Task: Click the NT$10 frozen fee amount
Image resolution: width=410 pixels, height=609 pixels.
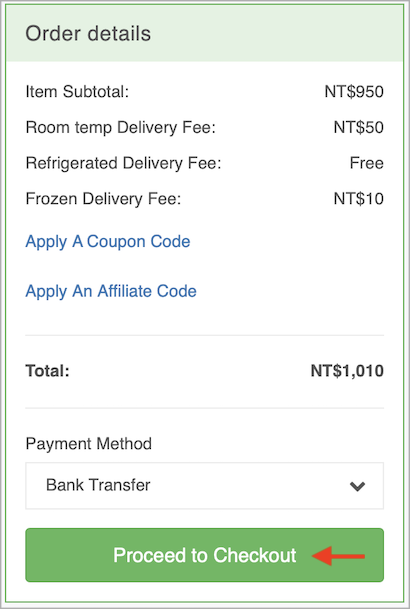Action: coord(359,199)
